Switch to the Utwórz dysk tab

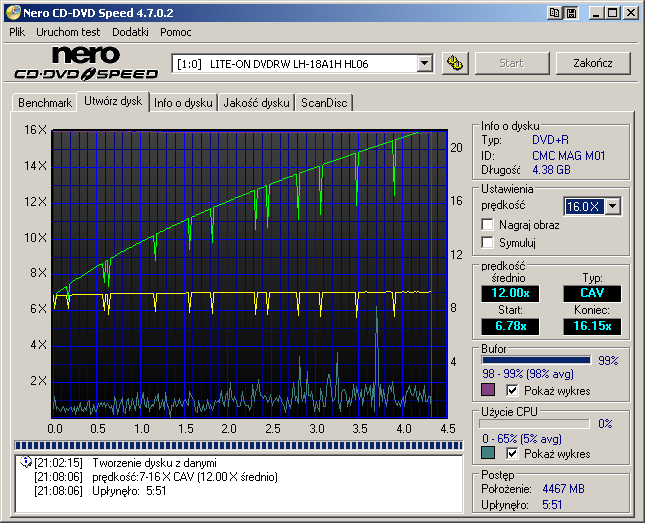pyautogui.click(x=113, y=101)
